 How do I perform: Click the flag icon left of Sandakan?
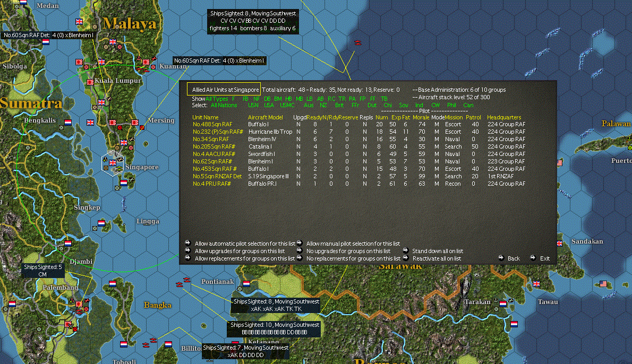(x=559, y=243)
